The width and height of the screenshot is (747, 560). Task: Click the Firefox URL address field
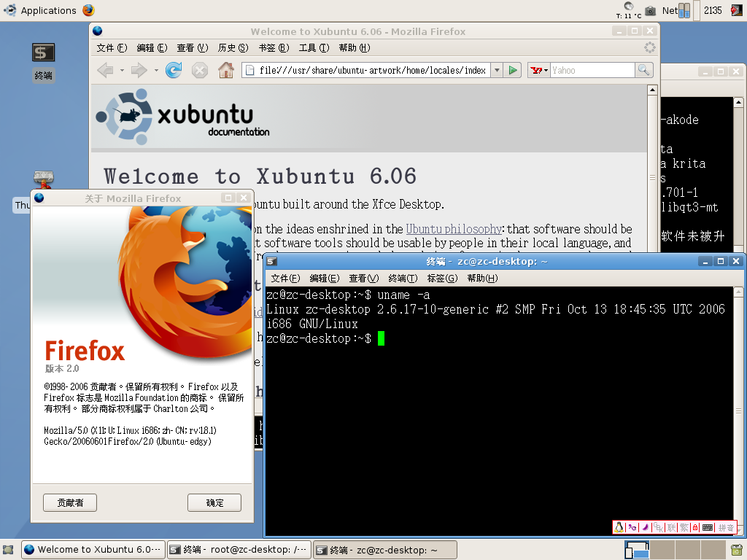pos(366,71)
